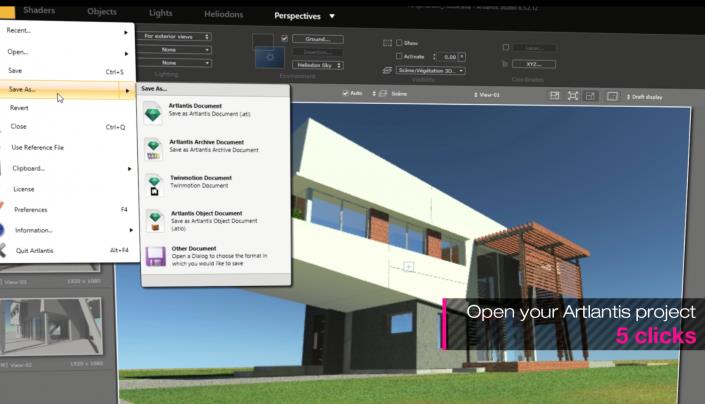Click the Ground... button
The height and width of the screenshot is (404, 705).
pyautogui.click(x=317, y=39)
